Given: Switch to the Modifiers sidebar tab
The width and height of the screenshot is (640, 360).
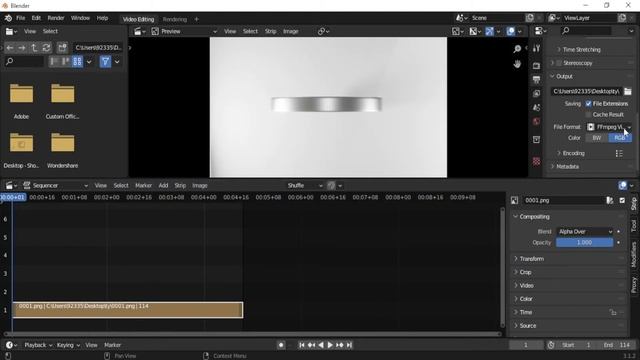Looking at the screenshot, I should coord(634,255).
